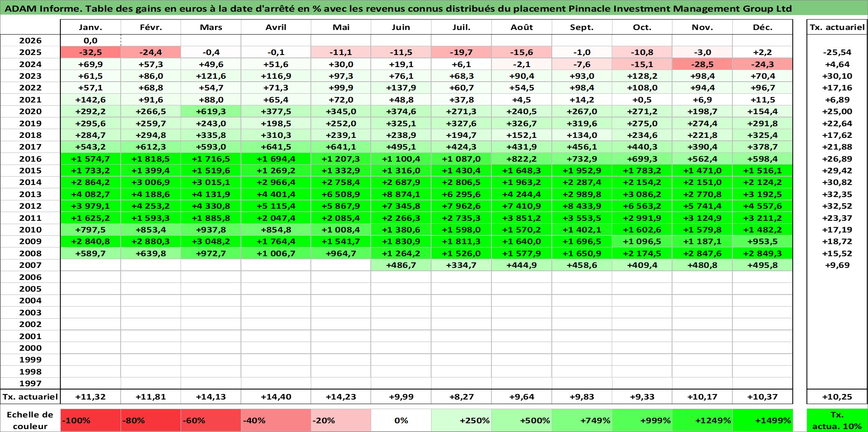Select the +2 849,3 cell in 2008

(x=762, y=253)
